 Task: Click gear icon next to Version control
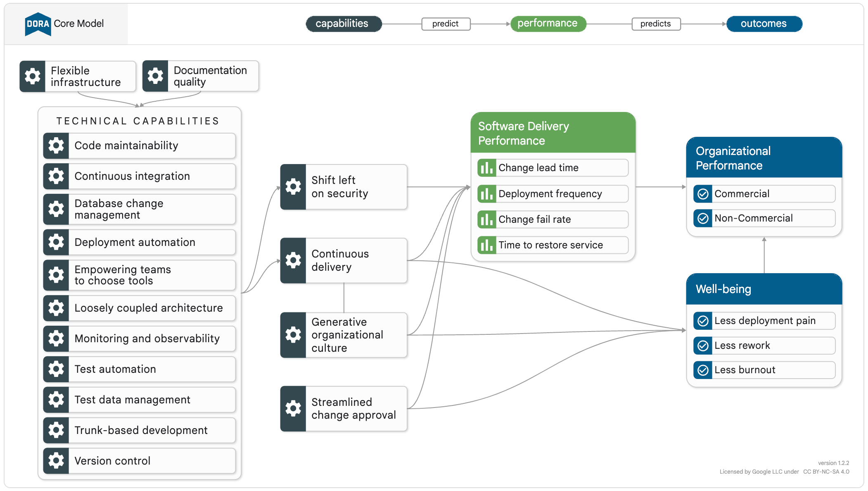pos(56,460)
